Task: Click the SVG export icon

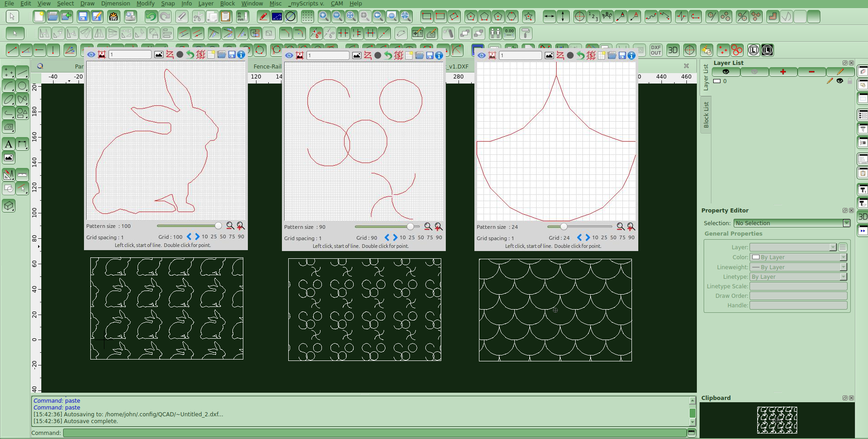Action: click(113, 17)
